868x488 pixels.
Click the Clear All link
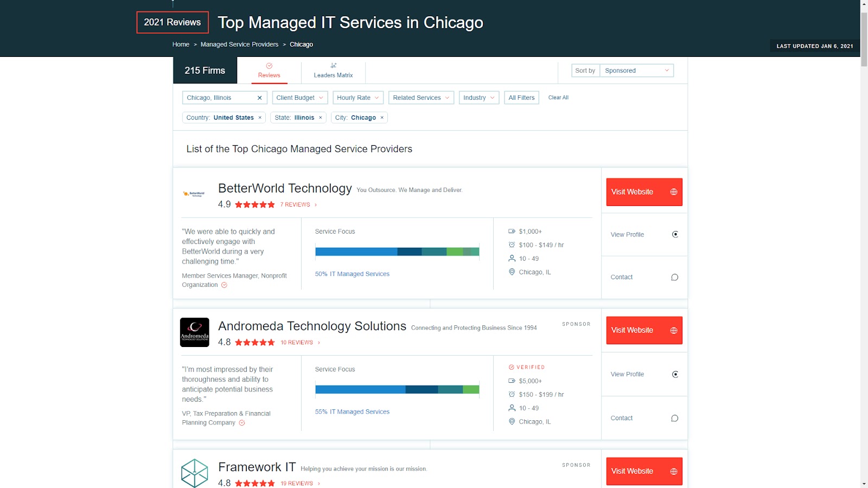pyautogui.click(x=558, y=98)
